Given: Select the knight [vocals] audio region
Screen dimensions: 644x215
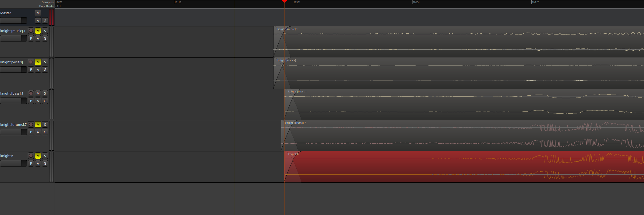Looking at the screenshot, I should point(459,73).
